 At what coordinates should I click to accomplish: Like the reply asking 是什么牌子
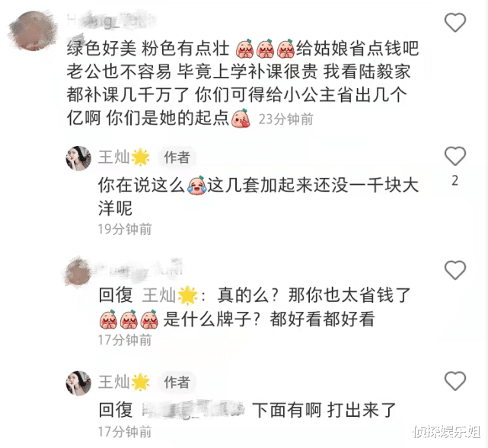455,269
